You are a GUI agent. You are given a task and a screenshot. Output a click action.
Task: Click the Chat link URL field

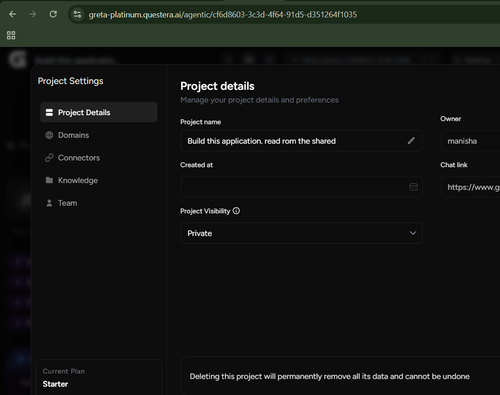(x=470, y=187)
